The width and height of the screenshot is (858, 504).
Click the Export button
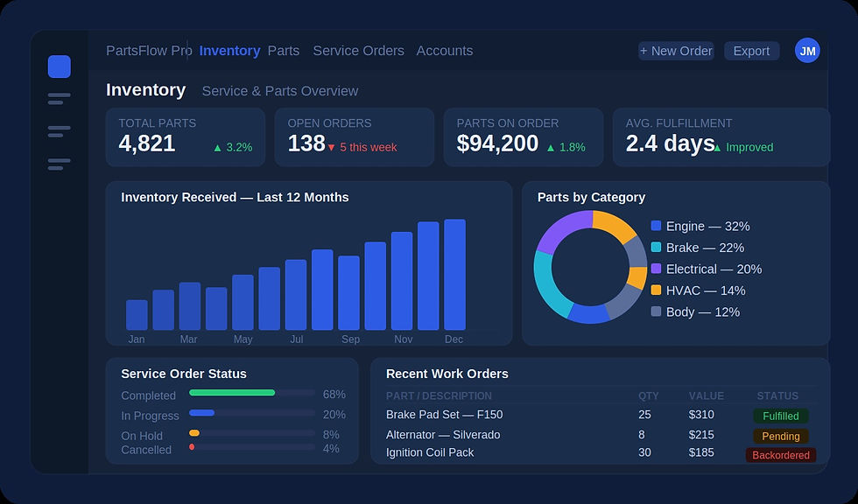751,51
